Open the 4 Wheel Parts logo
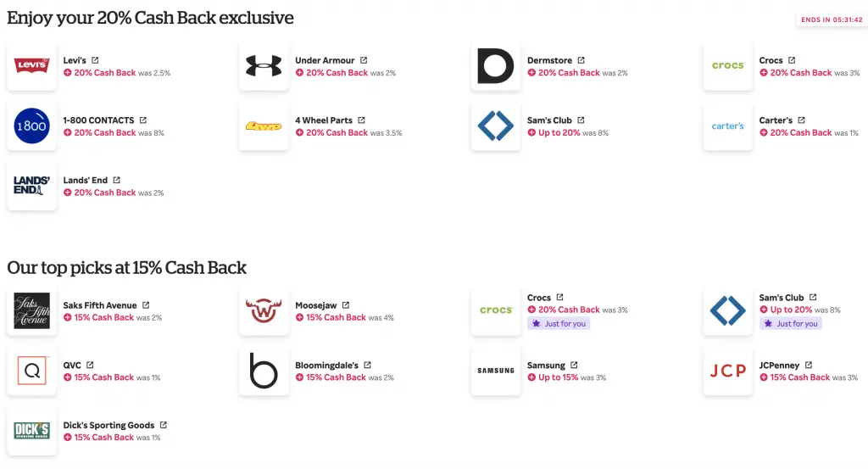 tap(264, 126)
